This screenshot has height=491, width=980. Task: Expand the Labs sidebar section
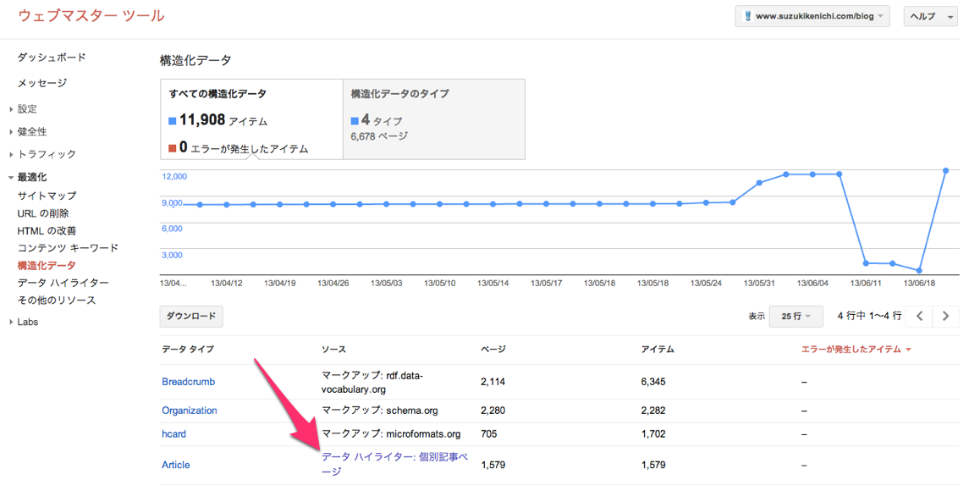coord(24,322)
